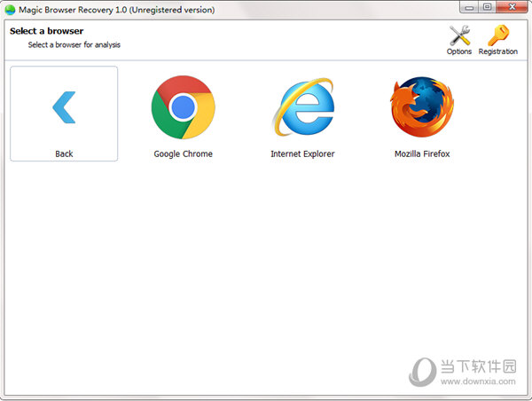Pick the Mozilla Firefox icon
532x401 pixels.
[x=422, y=107]
